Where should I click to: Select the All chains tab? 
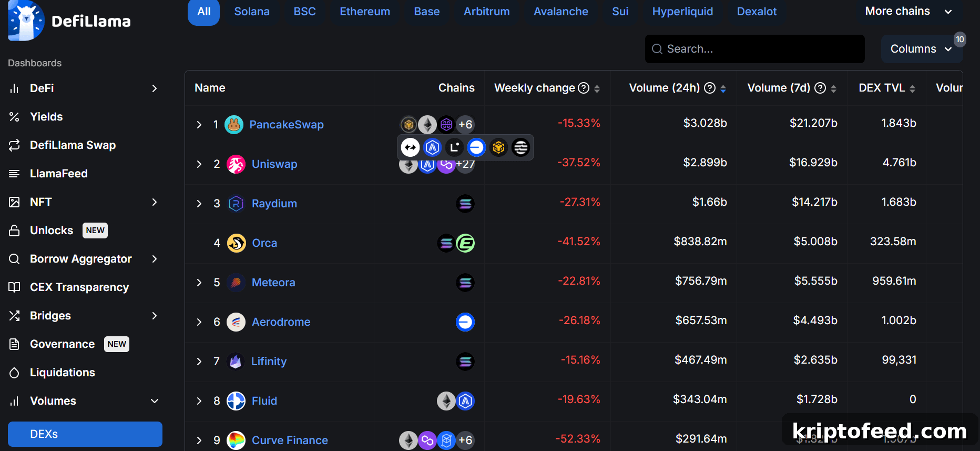pos(204,12)
